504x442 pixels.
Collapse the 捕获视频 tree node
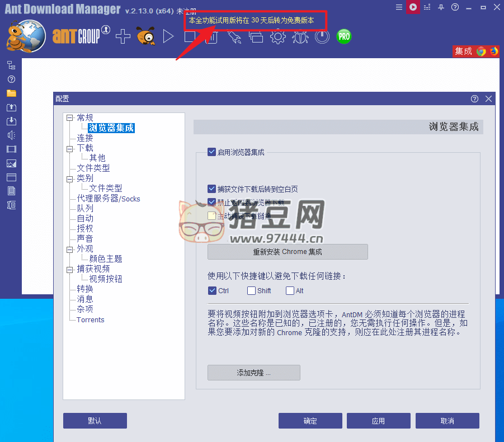click(x=69, y=269)
